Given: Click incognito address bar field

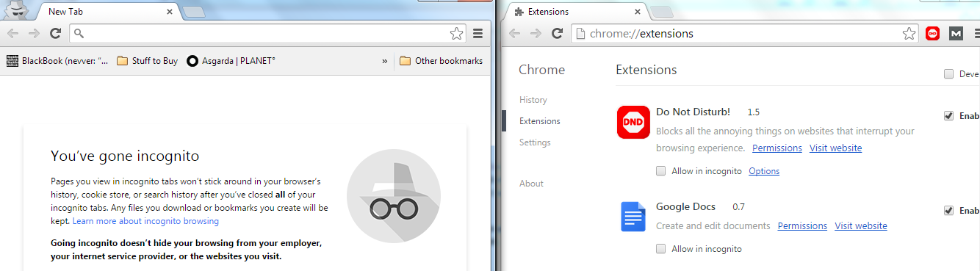Looking at the screenshot, I should (x=268, y=34).
